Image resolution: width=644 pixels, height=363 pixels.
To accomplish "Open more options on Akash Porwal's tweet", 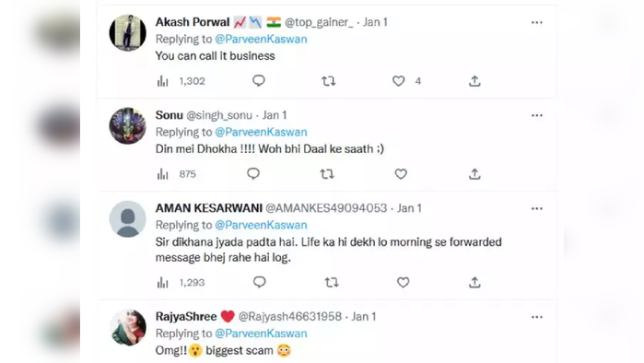I will coord(537,23).
